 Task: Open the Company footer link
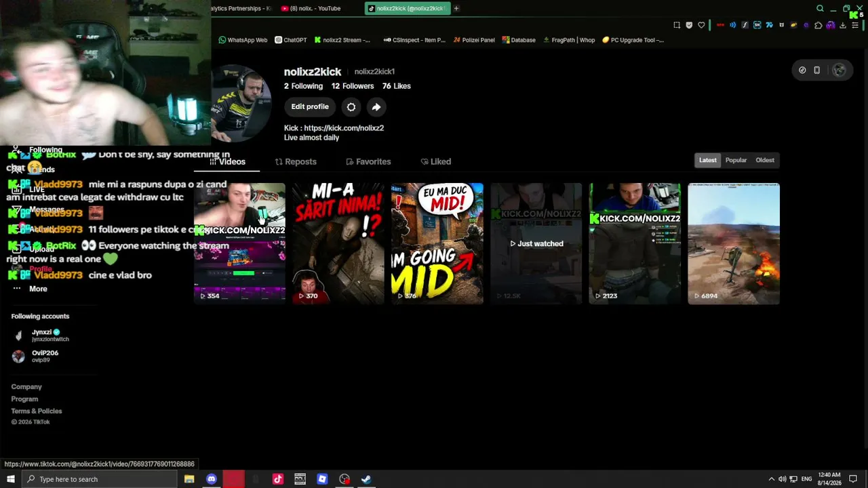point(26,387)
